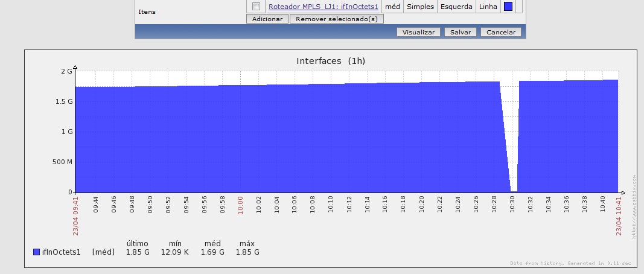Screen dimensions: 644x274
Task: Click the 'máx' value 1.85 G
Action: coord(247,252)
